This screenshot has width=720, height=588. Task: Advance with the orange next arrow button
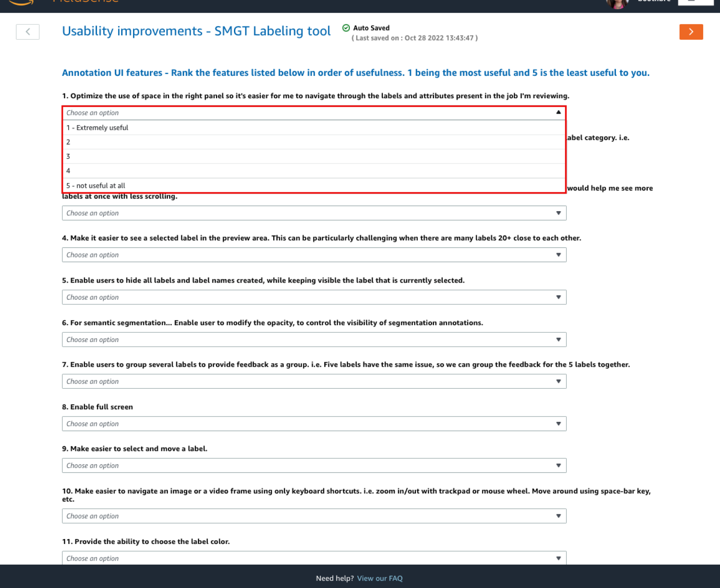691,32
